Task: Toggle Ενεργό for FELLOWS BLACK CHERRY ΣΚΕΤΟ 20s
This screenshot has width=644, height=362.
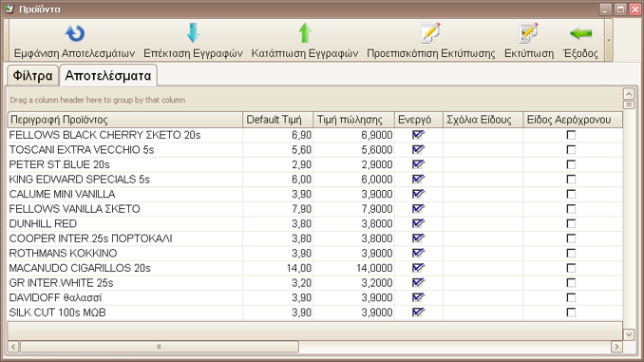Action: (418, 135)
